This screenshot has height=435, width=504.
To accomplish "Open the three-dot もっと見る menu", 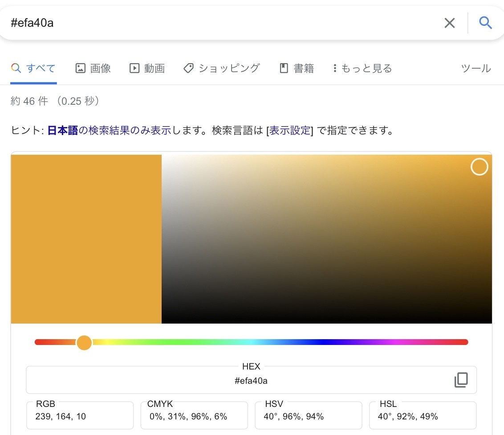I will [x=335, y=68].
